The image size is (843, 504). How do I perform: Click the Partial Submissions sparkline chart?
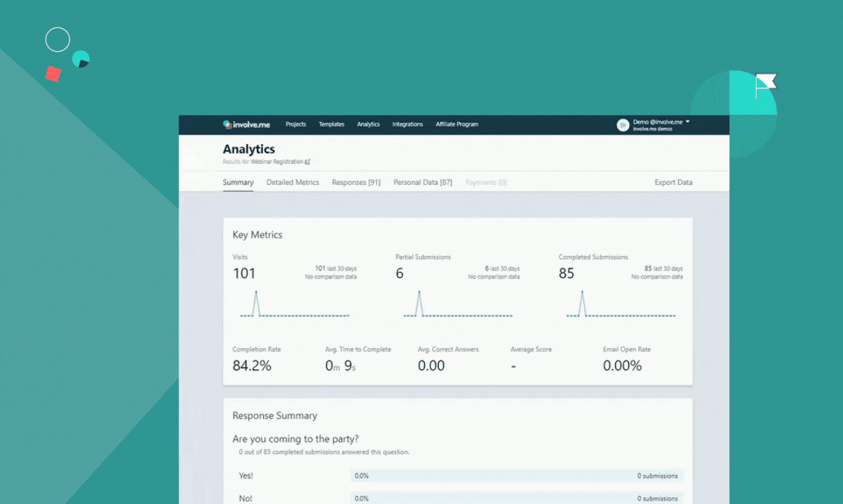pyautogui.click(x=458, y=304)
